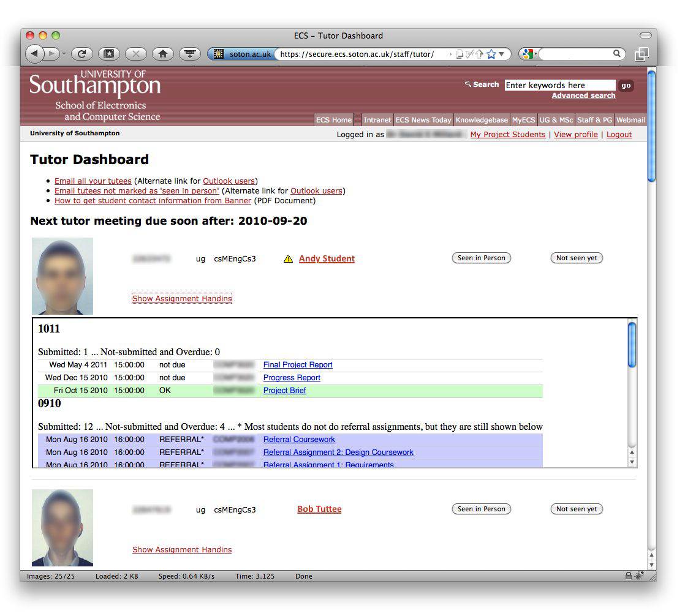Go forward with the browser forward arrow
This screenshot has height=616, width=685.
click(x=52, y=54)
